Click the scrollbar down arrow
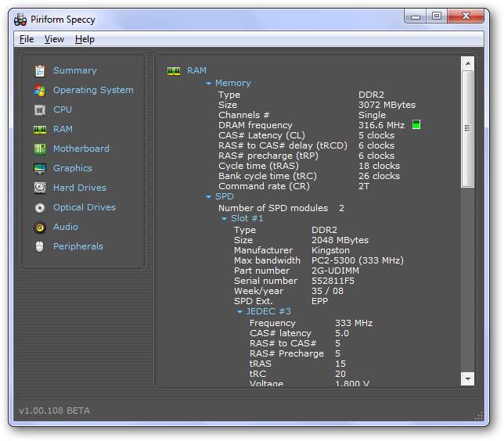The height and width of the screenshot is (441, 504). [467, 378]
